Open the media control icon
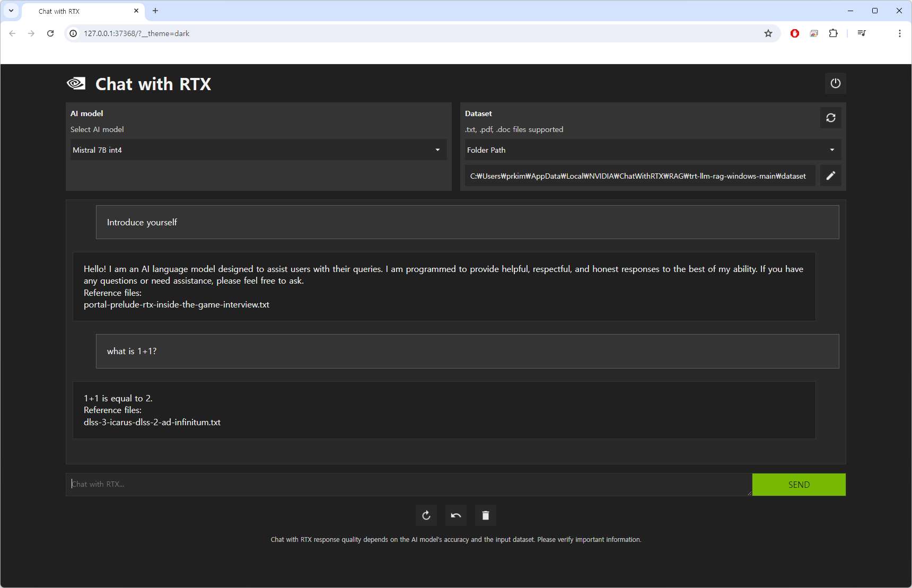Viewport: 912px width, 588px height. tap(862, 33)
